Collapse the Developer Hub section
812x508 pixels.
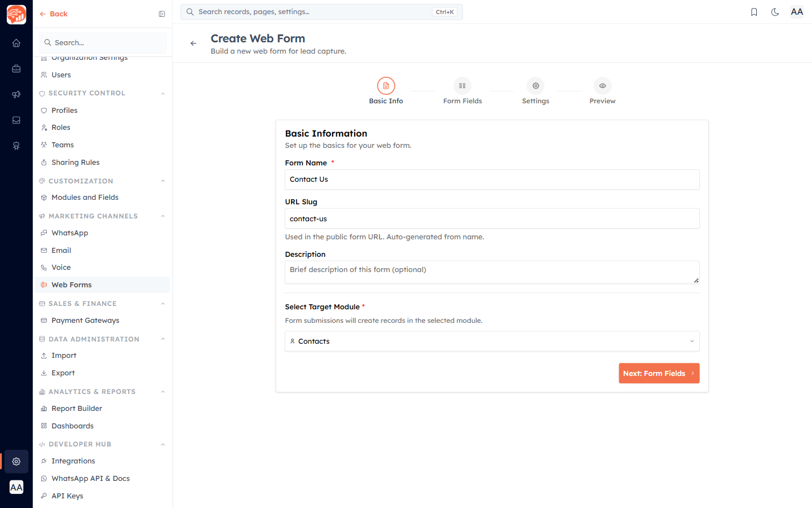(x=163, y=444)
